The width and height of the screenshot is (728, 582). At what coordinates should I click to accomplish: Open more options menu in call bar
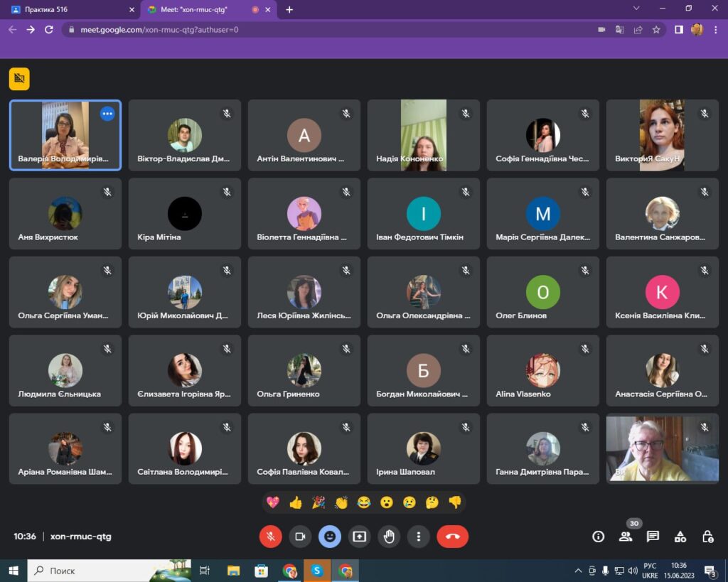[419, 537]
